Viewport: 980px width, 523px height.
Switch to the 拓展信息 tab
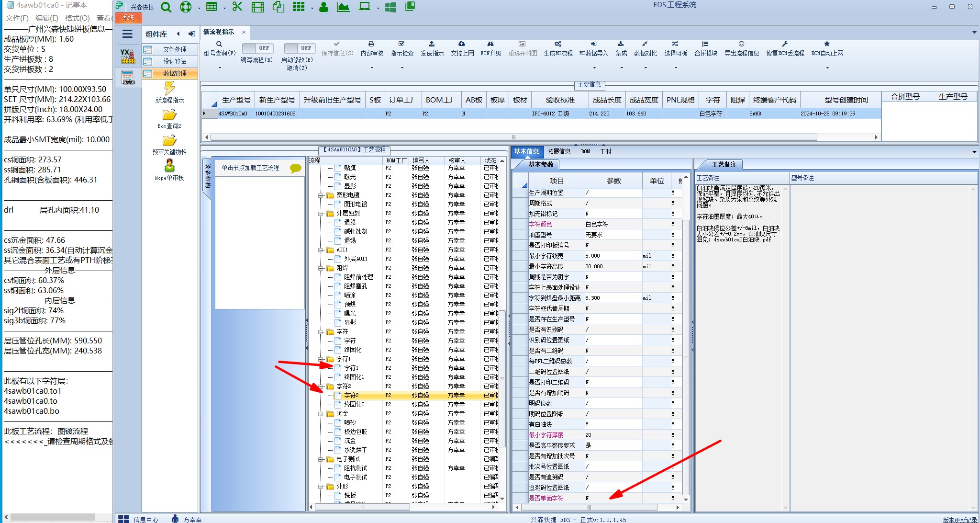[x=559, y=151]
